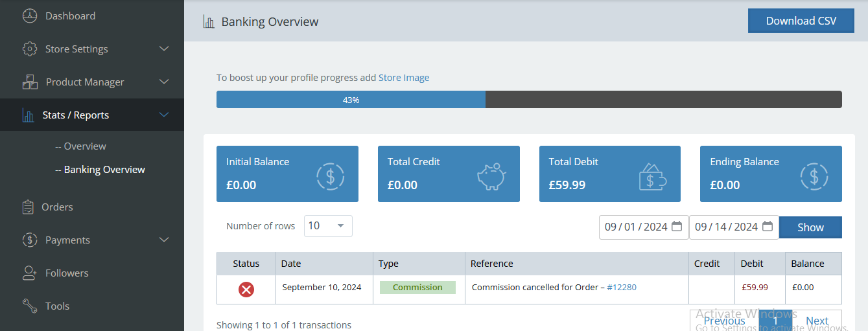Viewport: 868px width, 331px height.
Task: Click the Product Manager boxes icon
Action: pyautogui.click(x=30, y=82)
